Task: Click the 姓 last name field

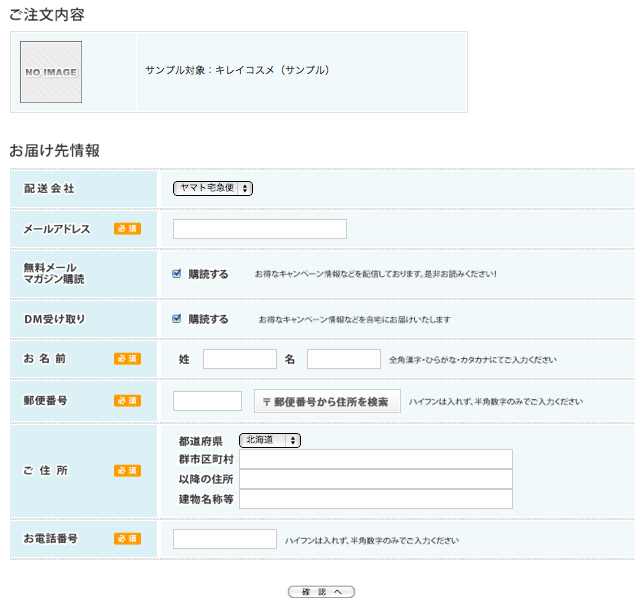Action: coord(239,359)
